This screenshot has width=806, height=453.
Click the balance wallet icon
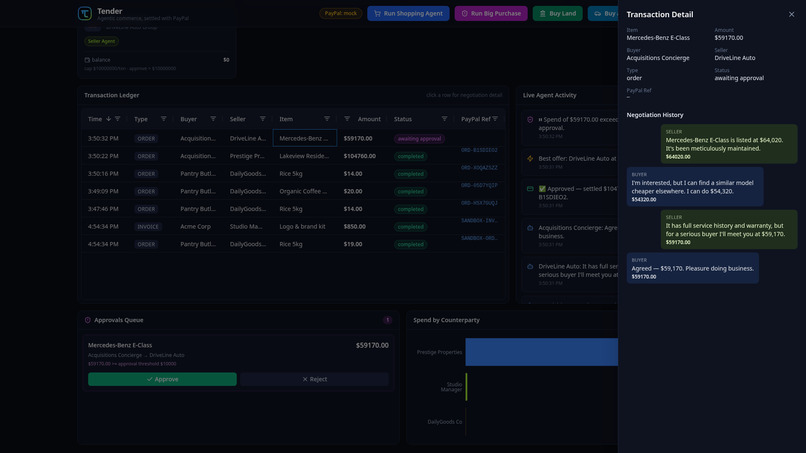pyautogui.click(x=87, y=60)
